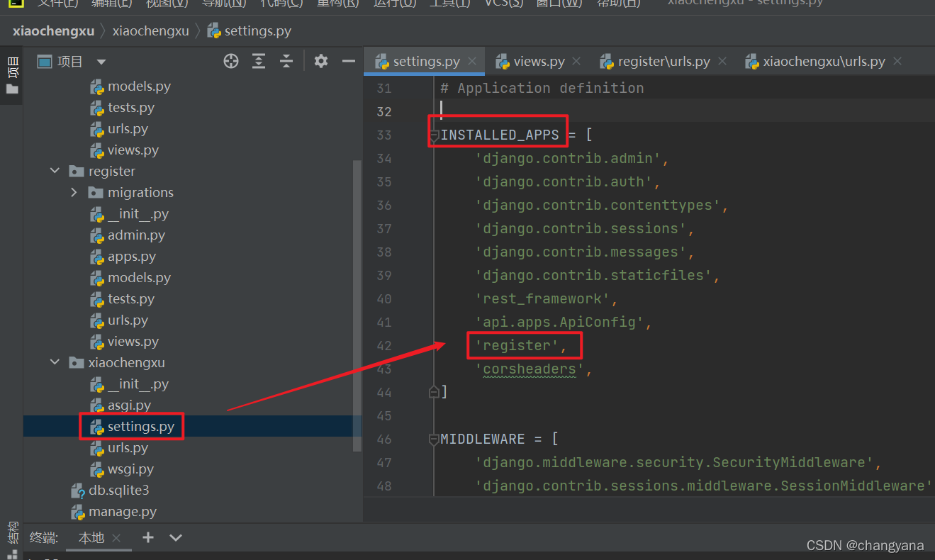The height and width of the screenshot is (560, 935).
Task: Open asgi.py in the project tree
Action: [x=129, y=405]
